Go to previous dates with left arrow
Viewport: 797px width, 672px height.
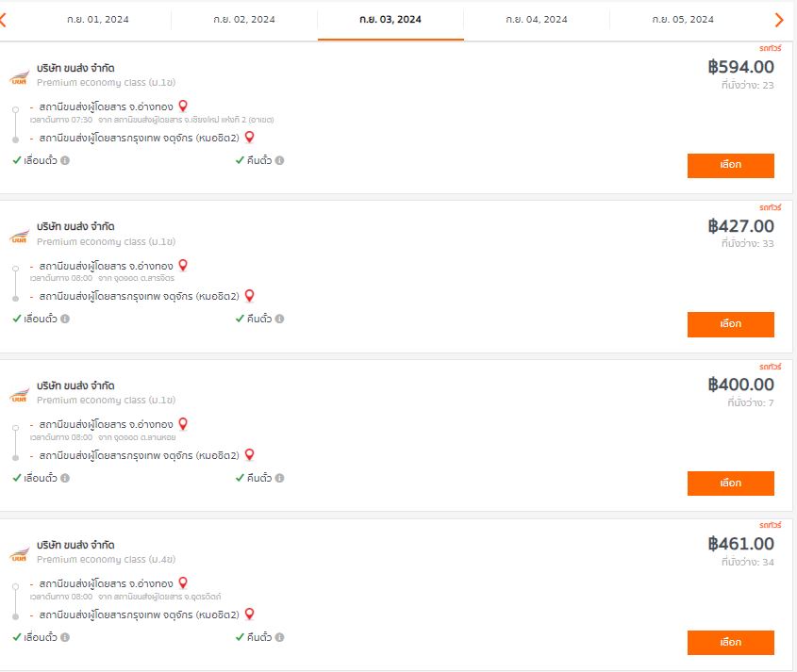click(x=3, y=20)
